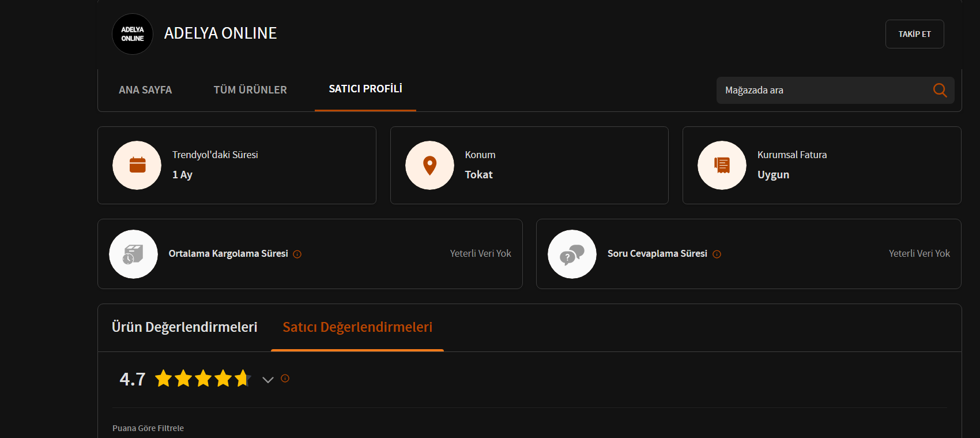Open info icon beside Ortalama Kargolama Süresi
This screenshot has height=438, width=980.
pos(297,254)
